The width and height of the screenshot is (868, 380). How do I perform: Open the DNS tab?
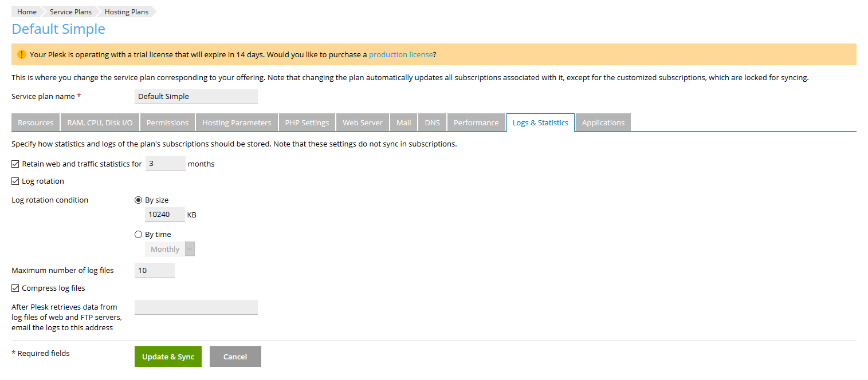point(432,122)
